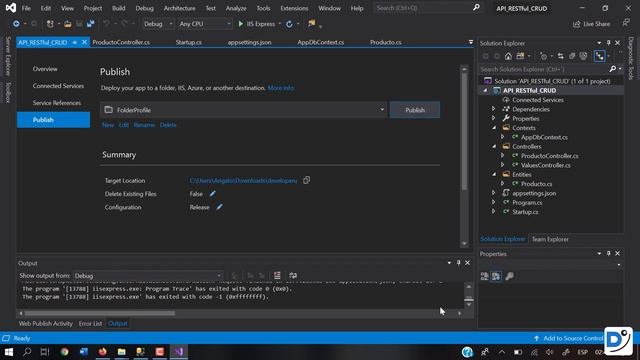
Task: Switch to the Startup.cs editor tab
Action: point(189,42)
